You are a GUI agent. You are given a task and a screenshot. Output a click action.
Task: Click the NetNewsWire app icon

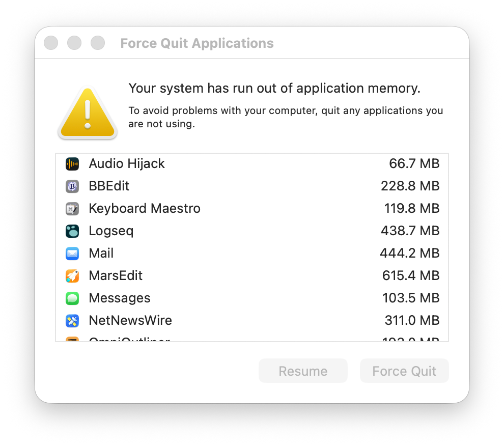pos(72,321)
